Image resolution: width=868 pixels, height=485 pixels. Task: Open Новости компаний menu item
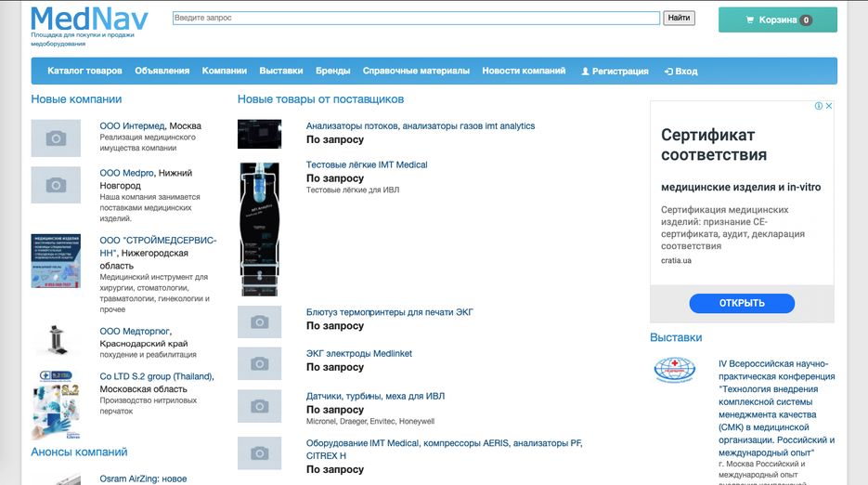pyautogui.click(x=524, y=71)
